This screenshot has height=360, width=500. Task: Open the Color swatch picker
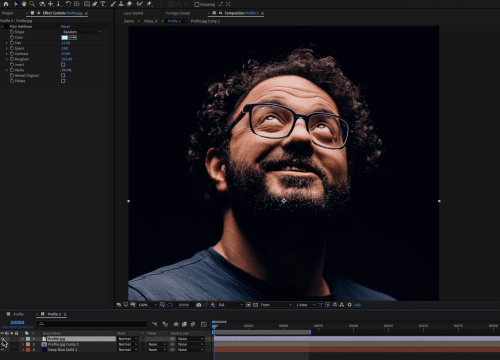coord(65,37)
